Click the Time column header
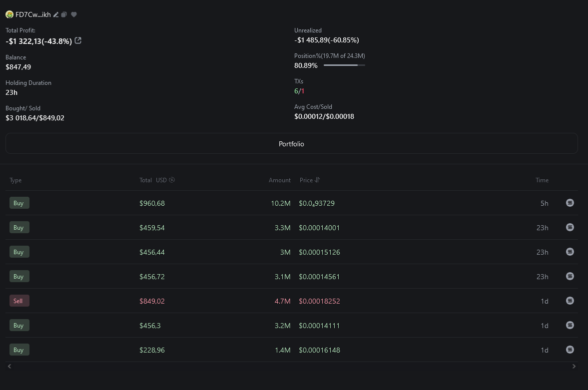Viewport: 588px width, 390px height. tap(542, 180)
